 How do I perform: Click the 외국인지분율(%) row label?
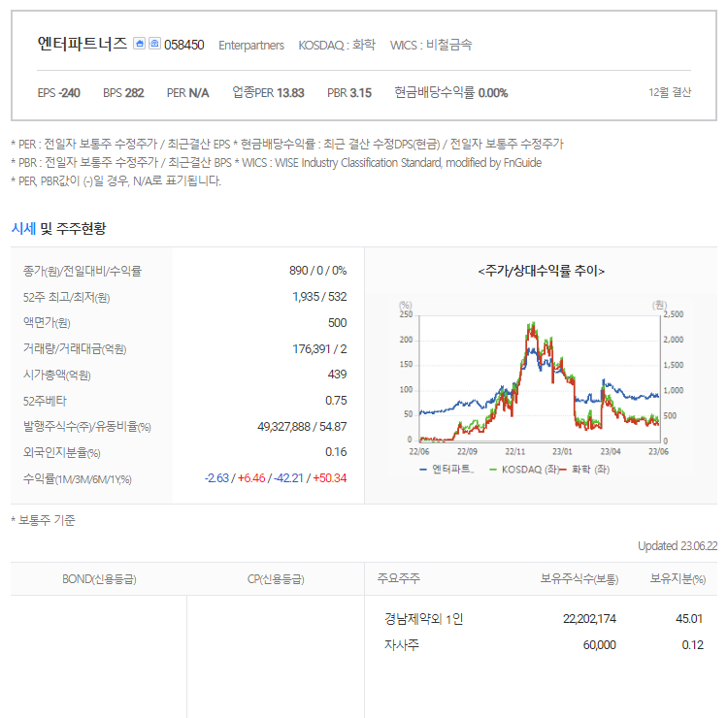(x=62, y=452)
